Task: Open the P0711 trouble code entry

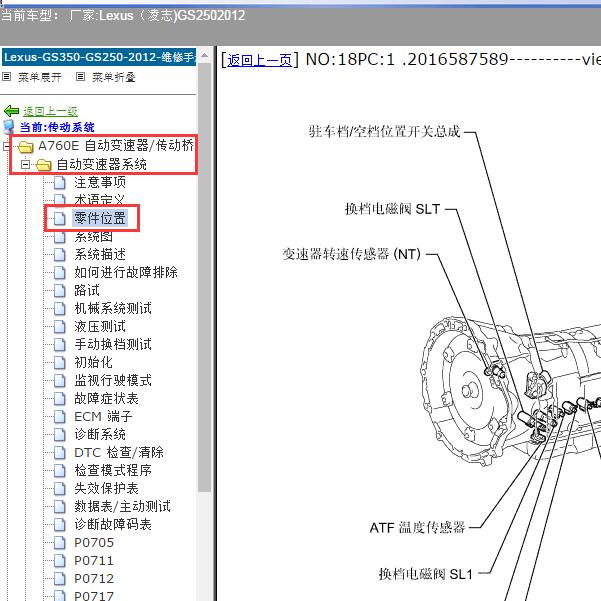Action: 94,561
